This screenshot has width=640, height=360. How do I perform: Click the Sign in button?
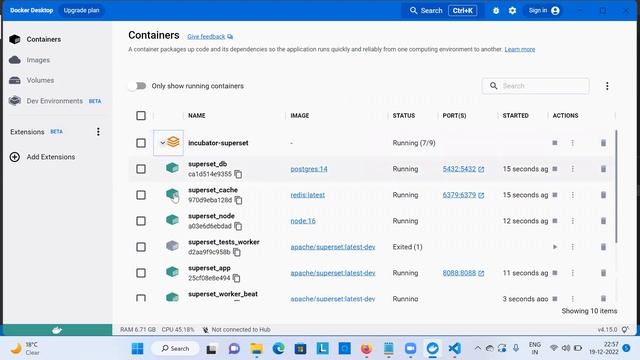tap(544, 11)
